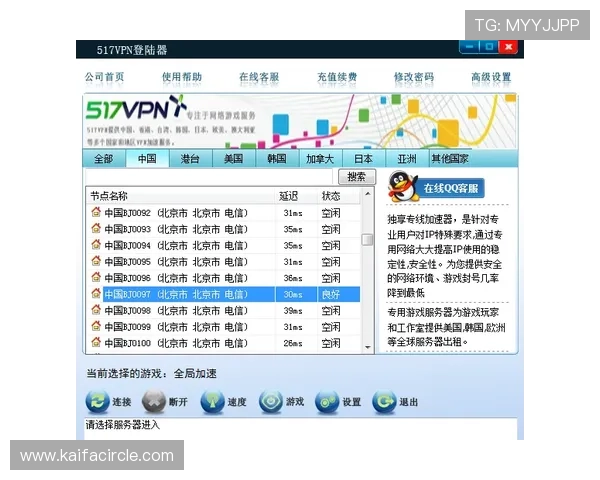600x480 pixels.
Task: Switch to the 加拿大 (Canada) tab
Action: 320,158
